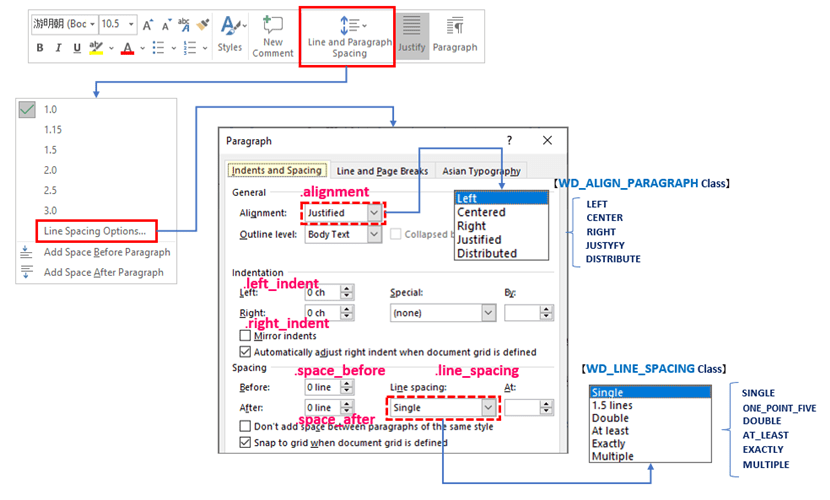
Task: Click the By value stepper
Action: 546,313
